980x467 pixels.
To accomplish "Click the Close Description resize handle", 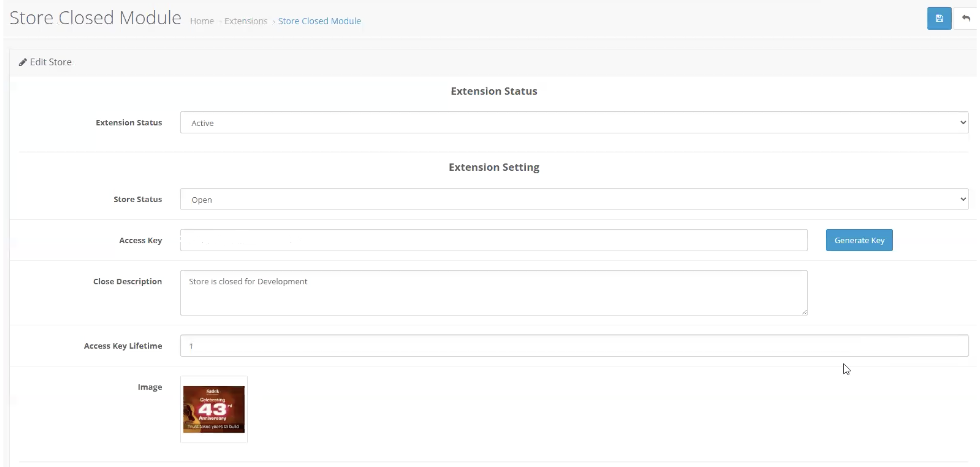I will click(804, 312).
